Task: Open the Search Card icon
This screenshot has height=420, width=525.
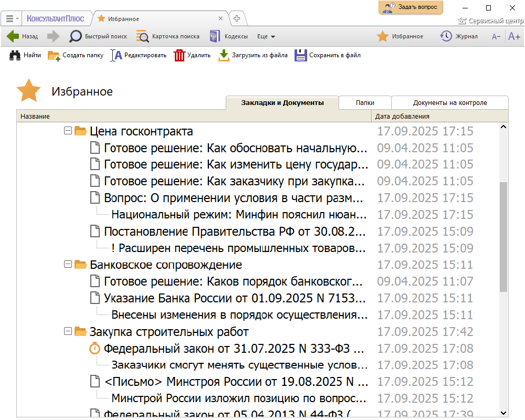Action: (142, 36)
